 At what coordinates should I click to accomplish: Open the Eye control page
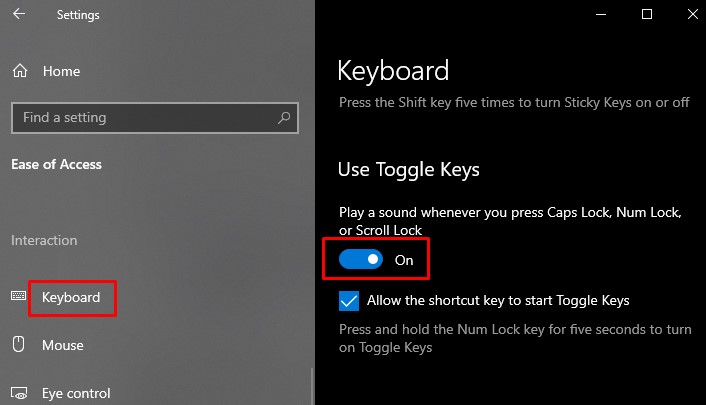coord(76,393)
